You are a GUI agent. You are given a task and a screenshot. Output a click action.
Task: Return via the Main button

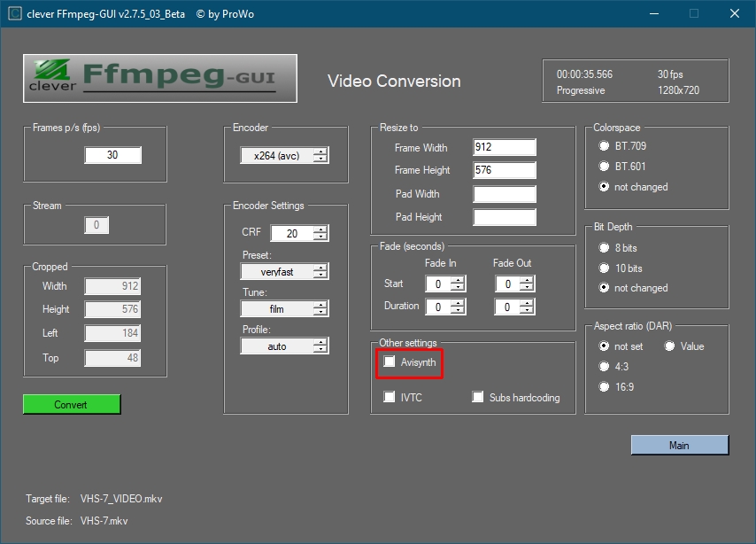click(x=680, y=445)
